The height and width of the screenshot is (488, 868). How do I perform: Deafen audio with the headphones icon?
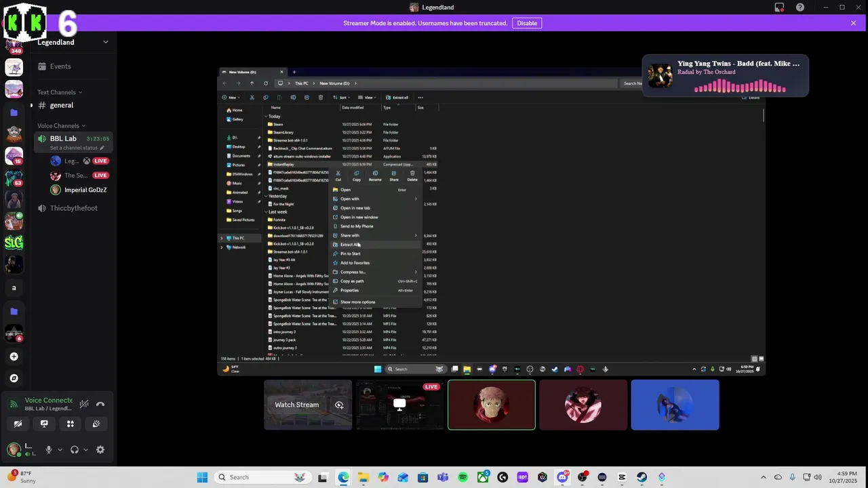[75, 449]
